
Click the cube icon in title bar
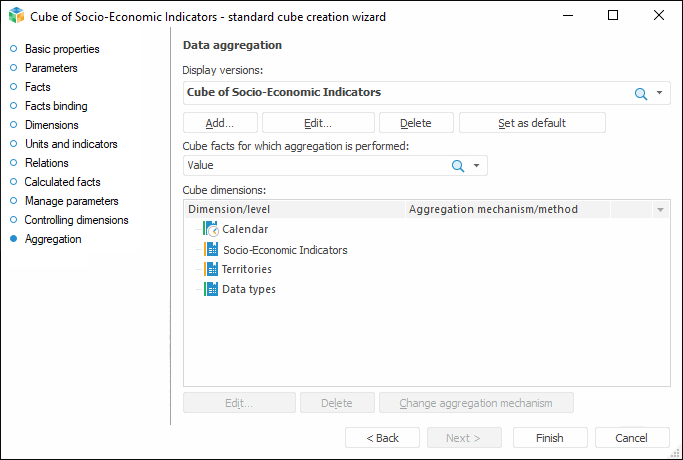click(x=14, y=16)
